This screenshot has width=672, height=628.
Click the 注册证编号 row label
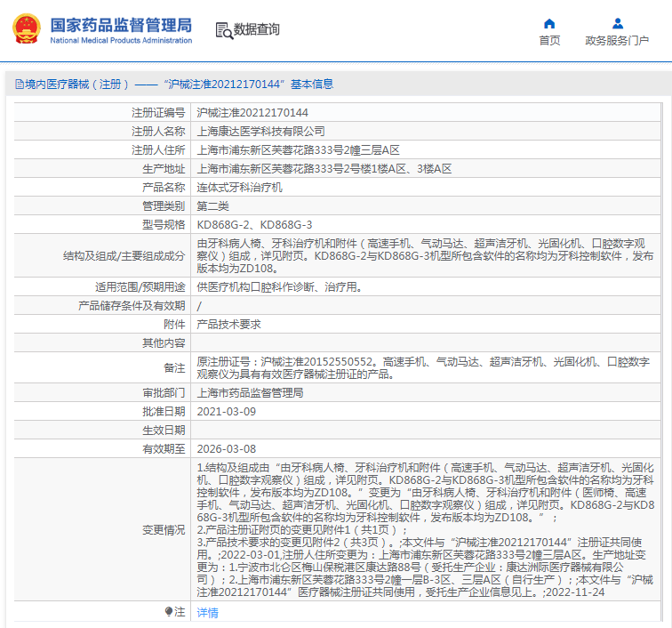(158, 113)
